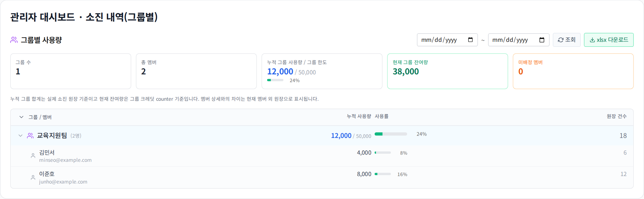This screenshot has width=644, height=199.
Task: Click the person icon beside 이준호
Action: [x=33, y=177]
